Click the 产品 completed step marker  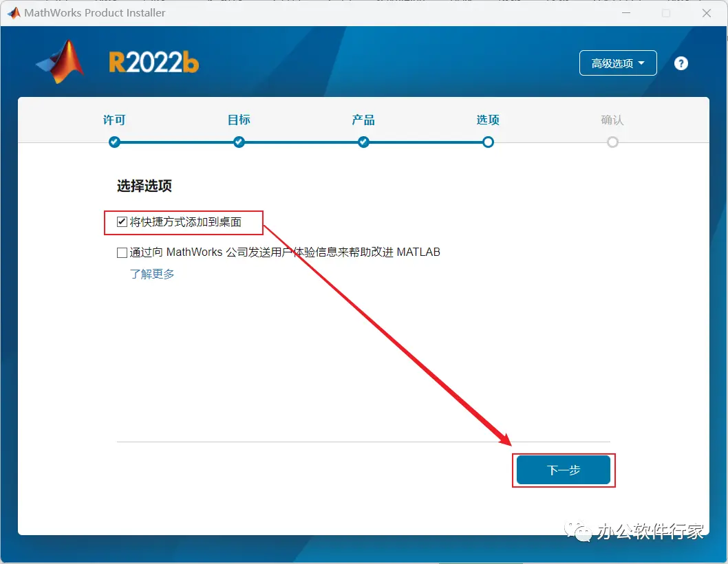(363, 142)
